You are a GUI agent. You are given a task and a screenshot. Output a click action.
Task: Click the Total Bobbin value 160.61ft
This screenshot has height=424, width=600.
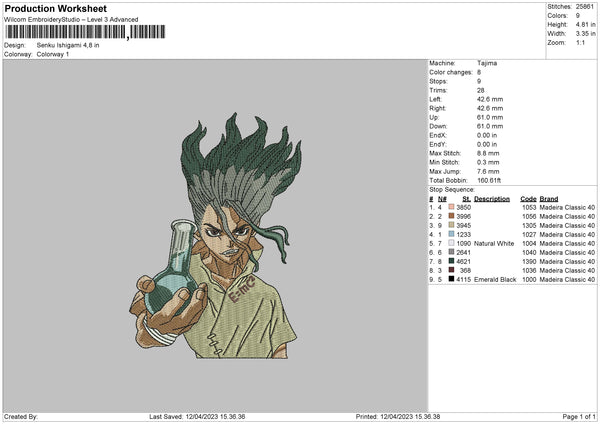click(x=489, y=180)
